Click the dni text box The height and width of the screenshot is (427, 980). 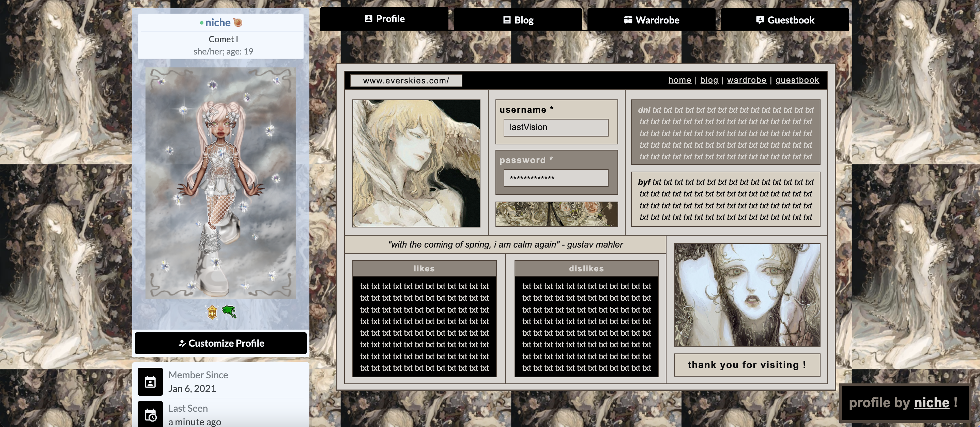click(725, 132)
